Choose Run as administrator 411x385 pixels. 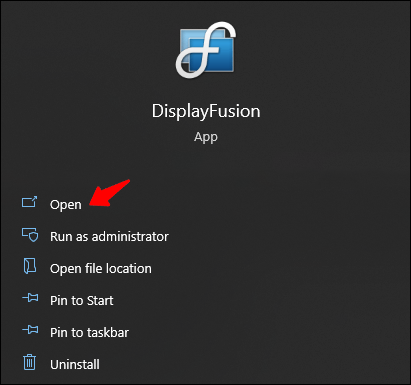point(109,237)
